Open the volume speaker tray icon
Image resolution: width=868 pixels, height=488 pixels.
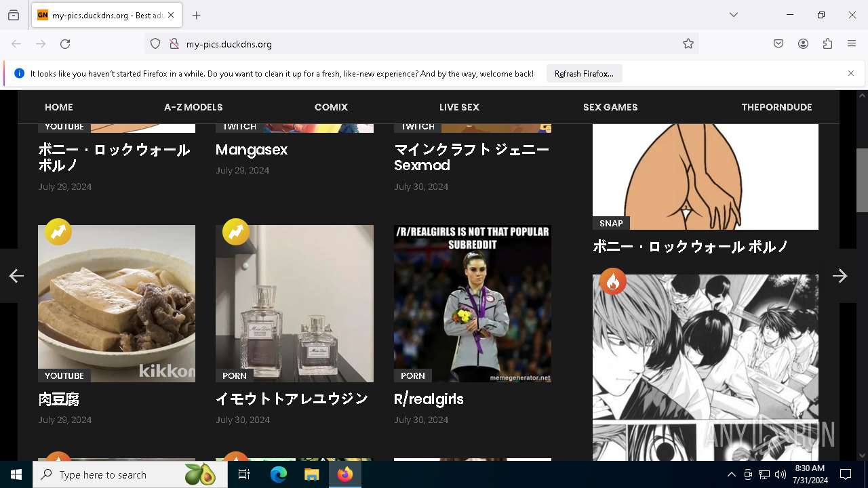pos(781,475)
